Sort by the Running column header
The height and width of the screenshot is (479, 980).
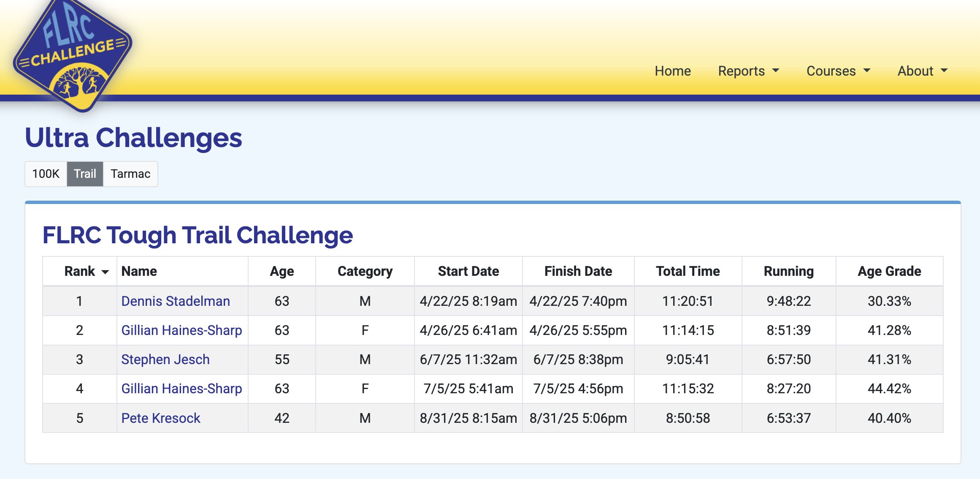click(x=789, y=271)
